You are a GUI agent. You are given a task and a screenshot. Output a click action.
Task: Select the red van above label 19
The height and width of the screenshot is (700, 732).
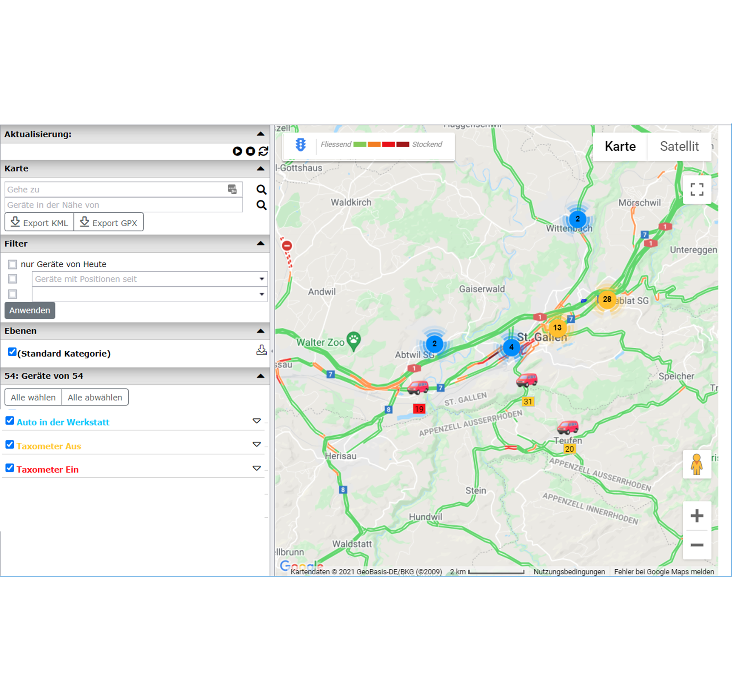(x=418, y=387)
